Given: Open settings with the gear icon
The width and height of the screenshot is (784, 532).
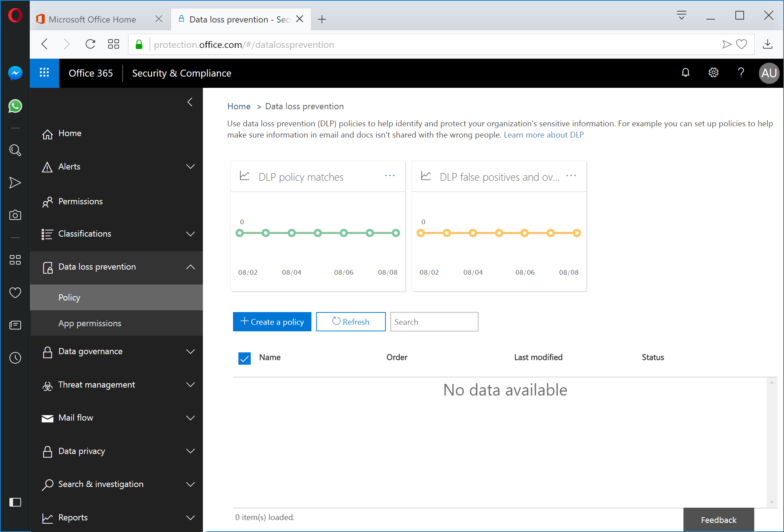Looking at the screenshot, I should pyautogui.click(x=713, y=73).
